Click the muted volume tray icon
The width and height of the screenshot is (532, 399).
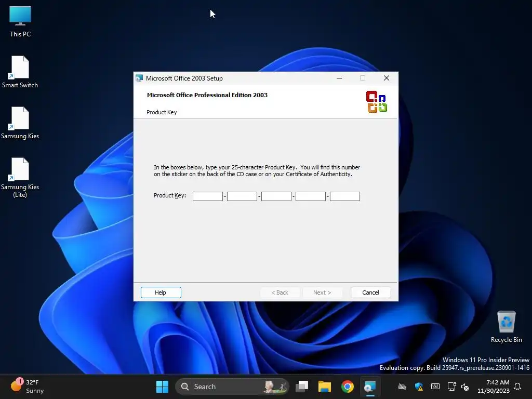coord(465,387)
